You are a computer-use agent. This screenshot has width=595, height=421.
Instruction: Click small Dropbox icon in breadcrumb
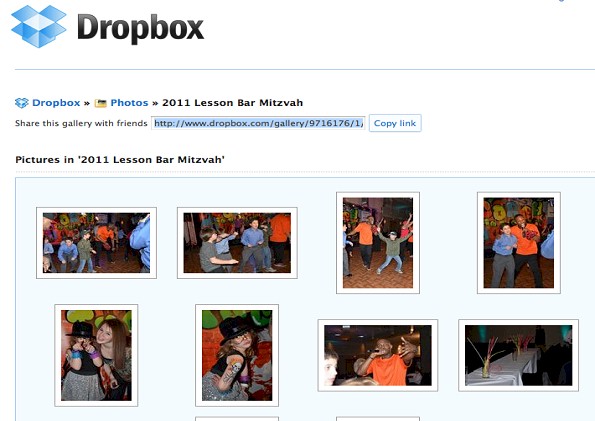pos(22,103)
